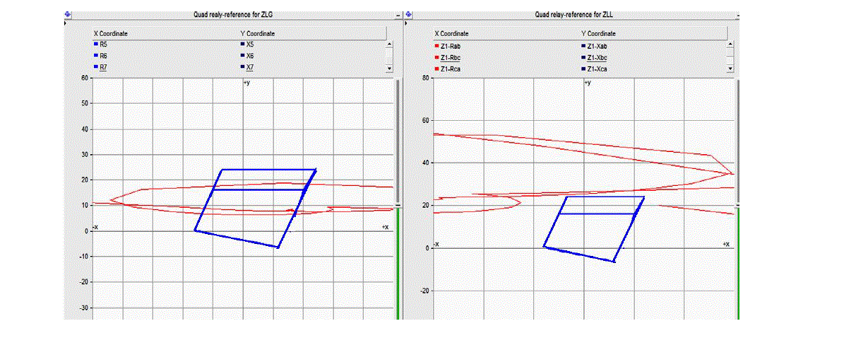
Task: Click the ZLG graph panel icon
Action: click(67, 14)
